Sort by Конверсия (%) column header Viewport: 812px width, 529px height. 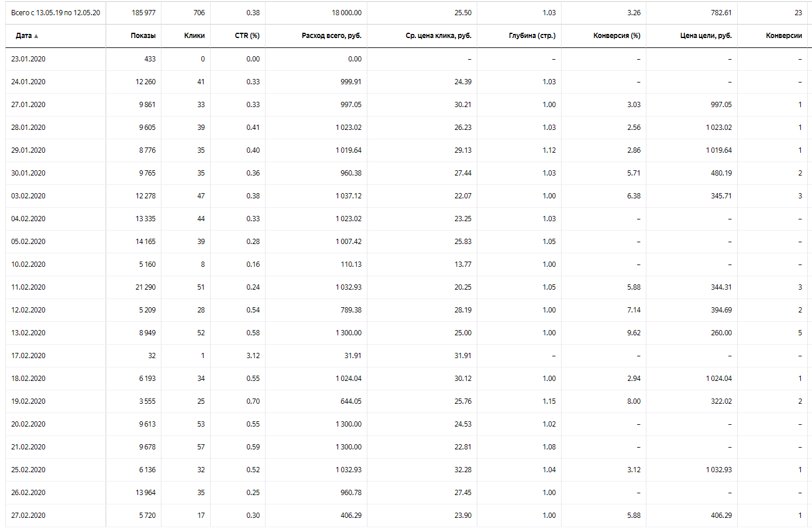[617, 36]
